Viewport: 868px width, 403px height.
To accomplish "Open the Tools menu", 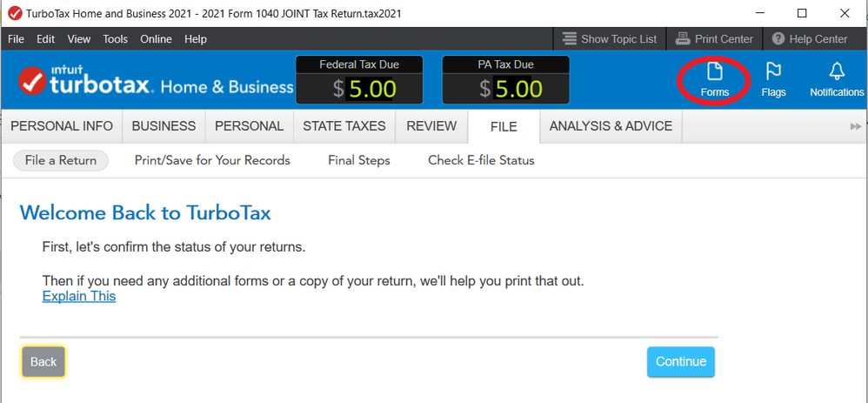I will (115, 39).
